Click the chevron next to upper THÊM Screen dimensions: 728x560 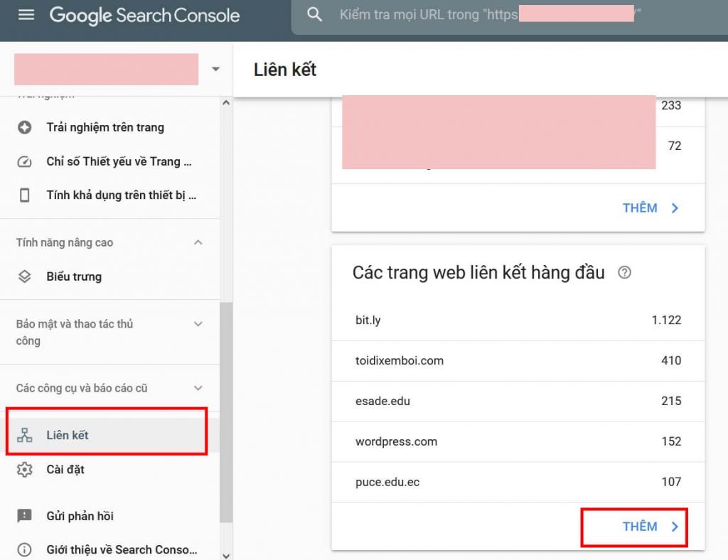tap(675, 208)
